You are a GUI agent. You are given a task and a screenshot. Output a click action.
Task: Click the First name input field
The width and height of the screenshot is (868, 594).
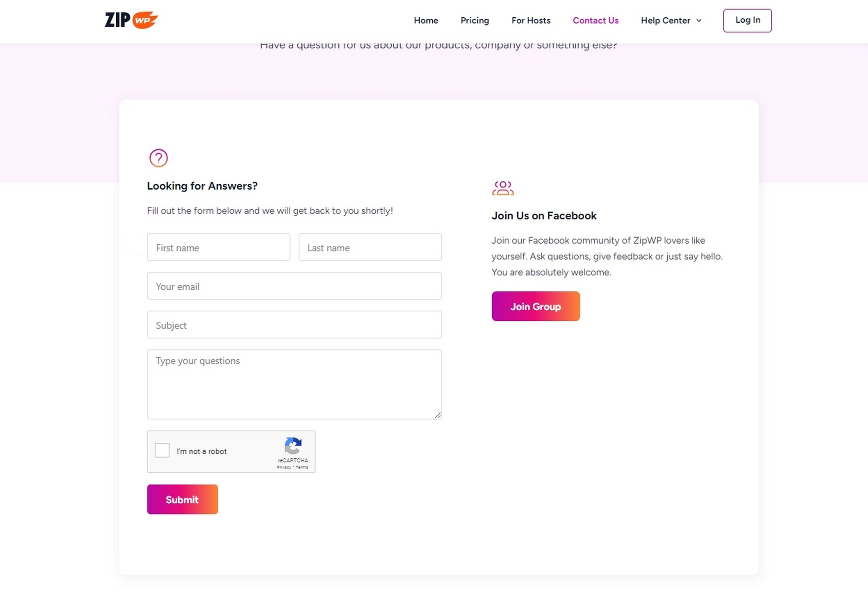pyautogui.click(x=219, y=247)
